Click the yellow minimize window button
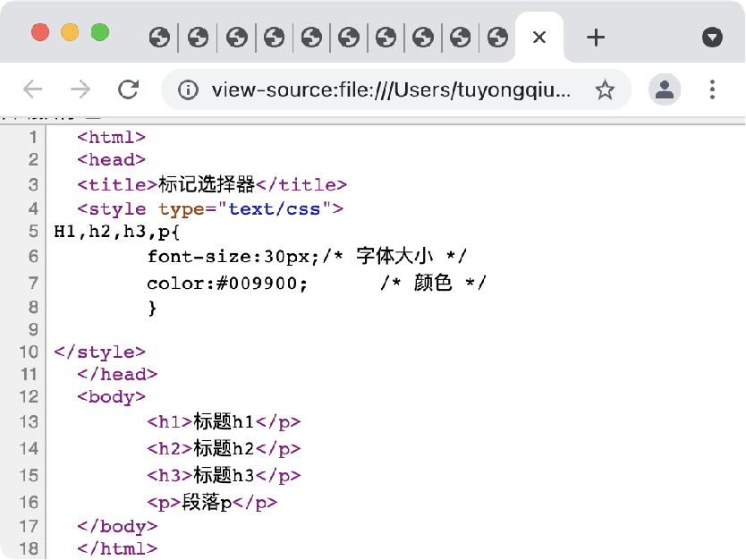746x560 pixels. (x=70, y=32)
